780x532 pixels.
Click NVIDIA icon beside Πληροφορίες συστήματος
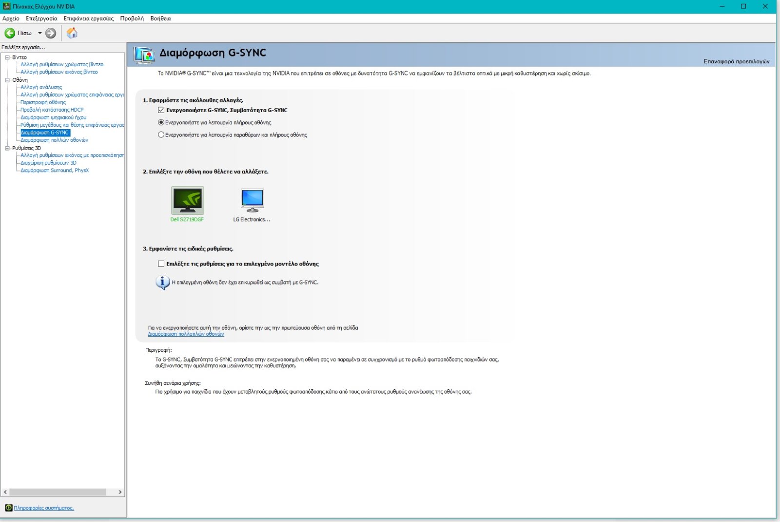tap(8, 508)
